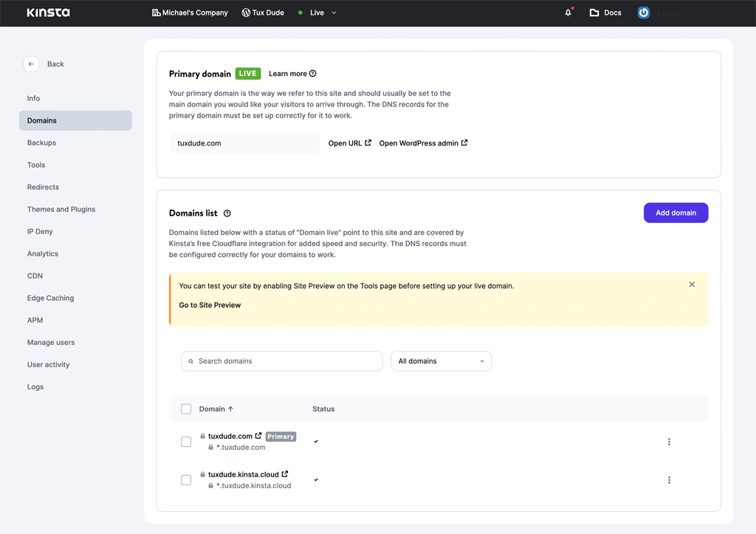Click the Primary badge on tuxdude.com

click(281, 437)
